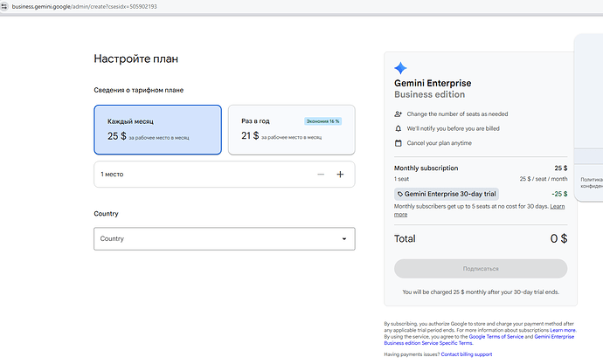Increase seat count with plus icon
This screenshot has height=364, width=603.
coord(340,175)
